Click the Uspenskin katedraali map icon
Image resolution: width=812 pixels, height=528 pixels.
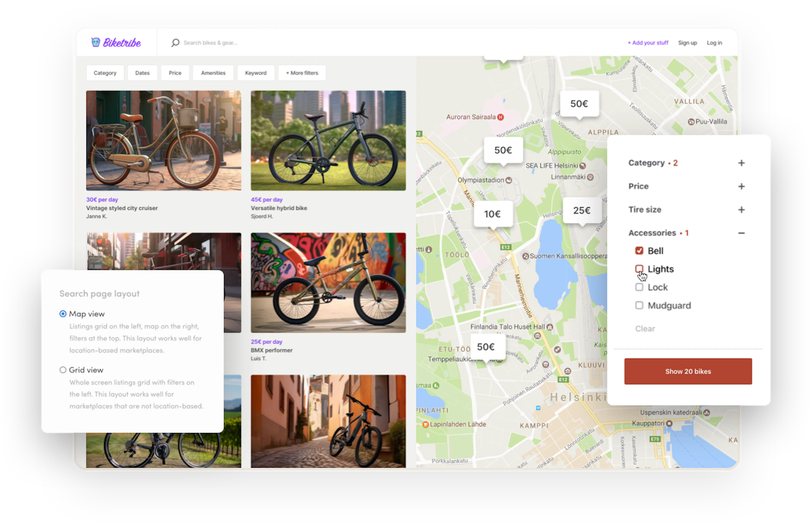click(707, 413)
